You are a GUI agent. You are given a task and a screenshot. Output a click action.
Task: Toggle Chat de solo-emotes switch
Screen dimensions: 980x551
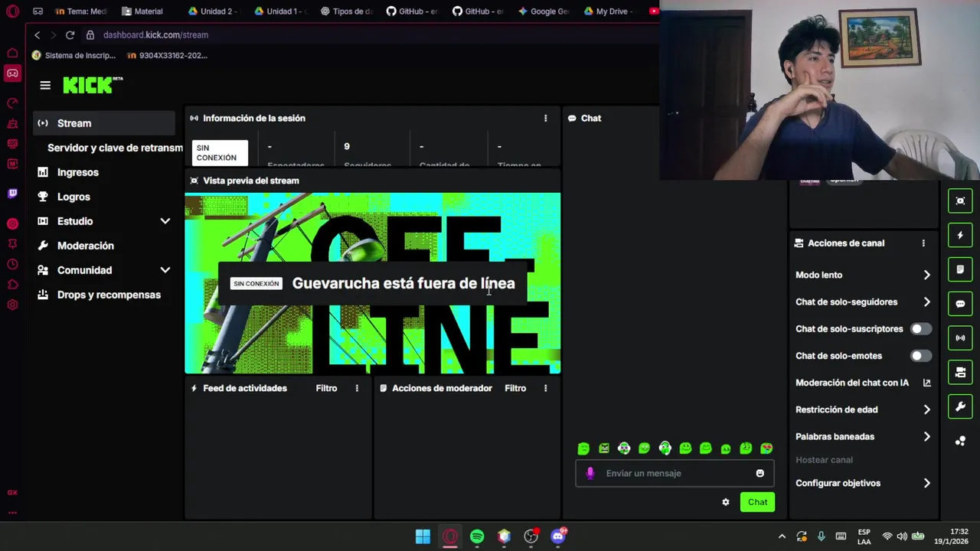tap(921, 356)
